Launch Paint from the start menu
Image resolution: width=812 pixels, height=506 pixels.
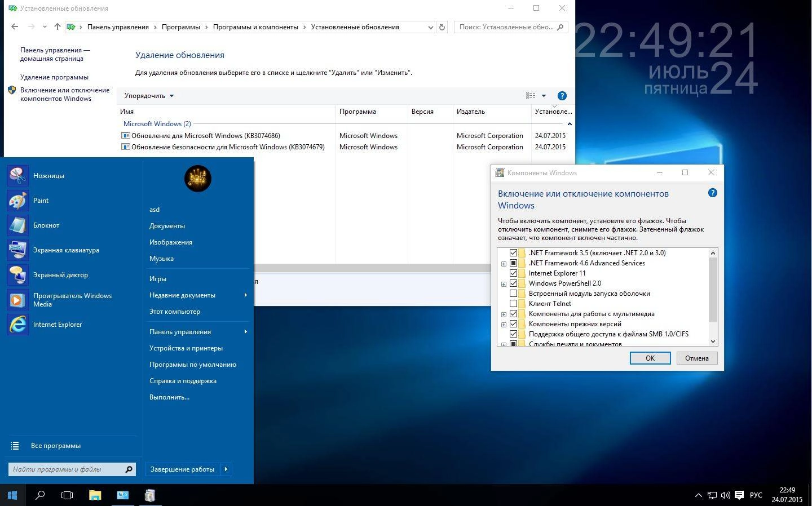pyautogui.click(x=17, y=201)
